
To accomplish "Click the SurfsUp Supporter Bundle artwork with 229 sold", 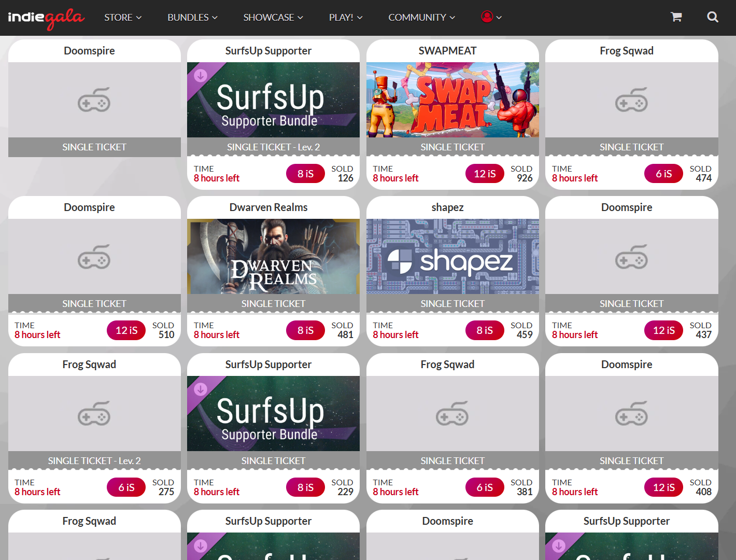I will point(273,413).
